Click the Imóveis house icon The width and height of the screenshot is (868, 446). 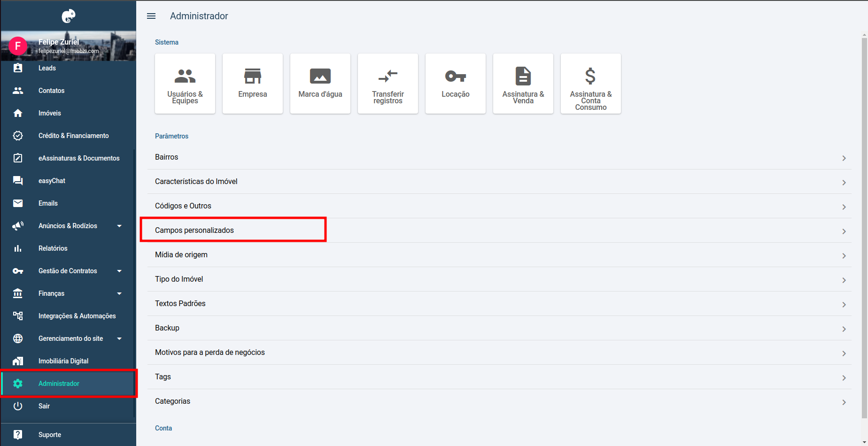pyautogui.click(x=18, y=113)
